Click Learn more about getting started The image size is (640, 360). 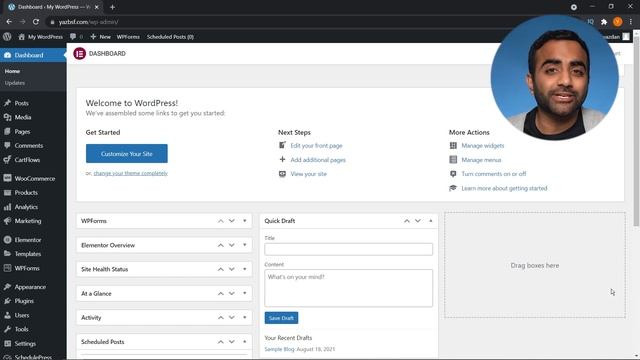click(504, 188)
